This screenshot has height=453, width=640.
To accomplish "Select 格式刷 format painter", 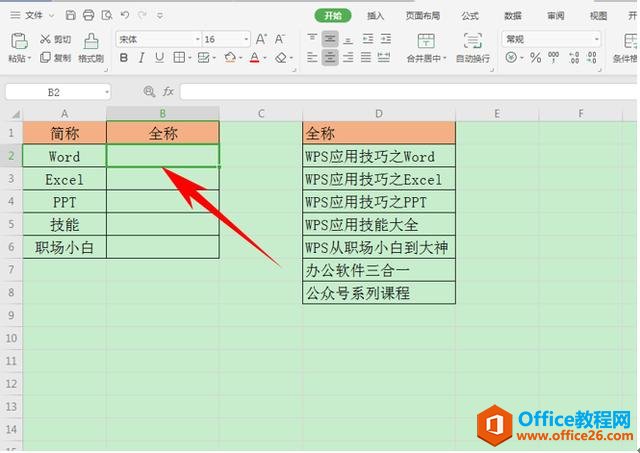I will point(91,48).
